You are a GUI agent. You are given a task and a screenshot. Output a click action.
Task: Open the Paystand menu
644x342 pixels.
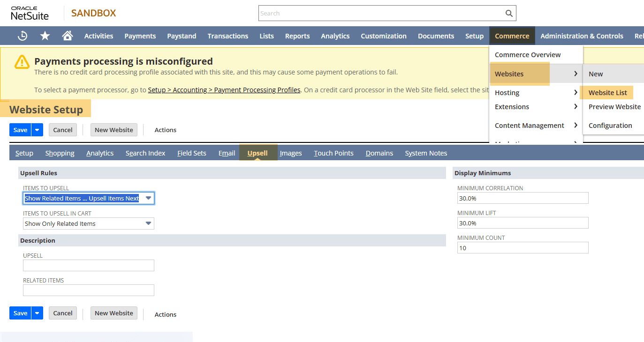pyautogui.click(x=182, y=36)
